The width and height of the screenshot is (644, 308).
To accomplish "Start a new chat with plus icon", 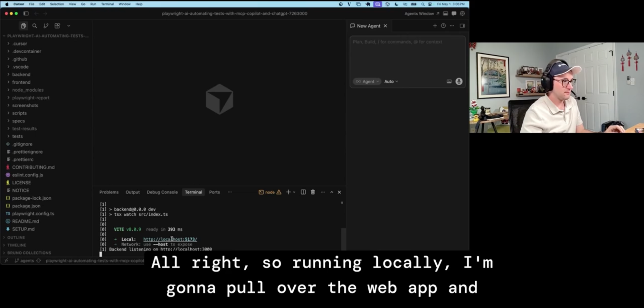I will click(435, 26).
